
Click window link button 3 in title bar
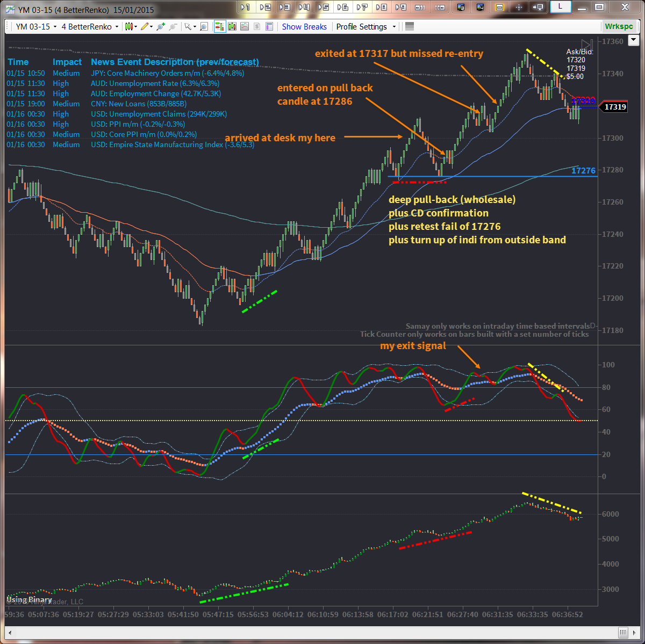(x=284, y=7)
